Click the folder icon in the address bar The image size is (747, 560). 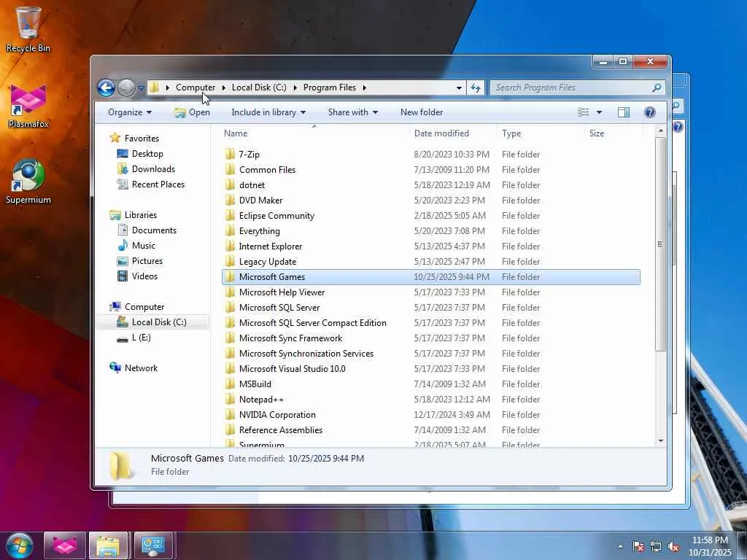pos(154,87)
